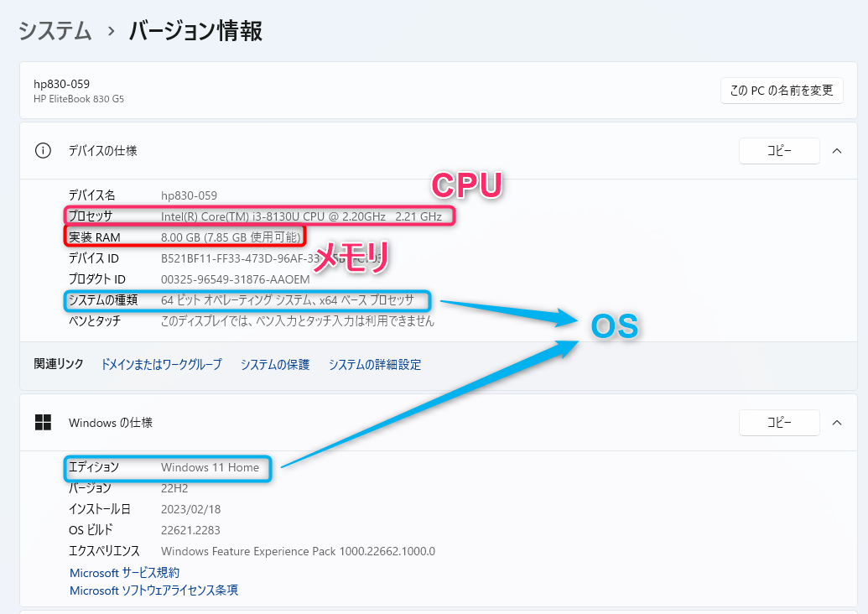This screenshot has width=868, height=614.
Task: Open the システムの詳細設定 link
Action: 375,365
